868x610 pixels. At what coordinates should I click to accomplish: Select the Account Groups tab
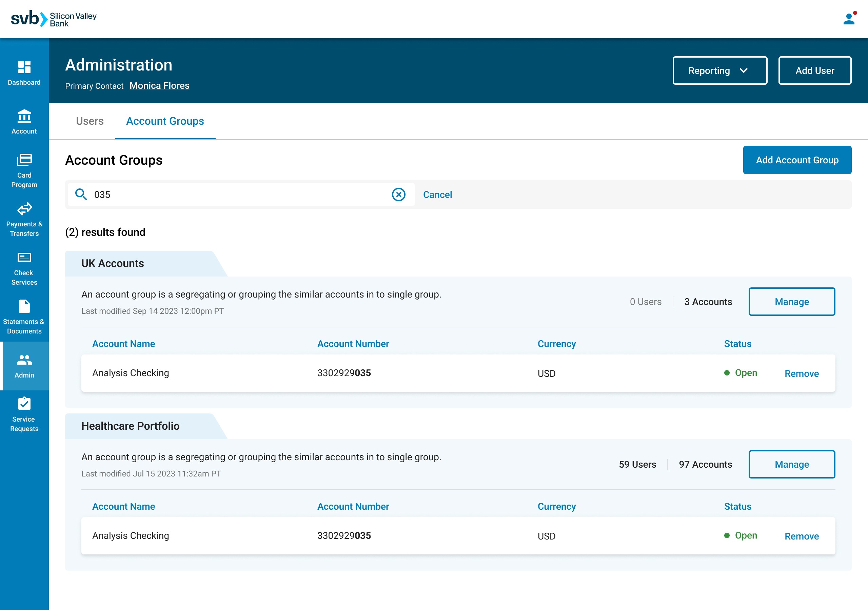[x=165, y=121]
